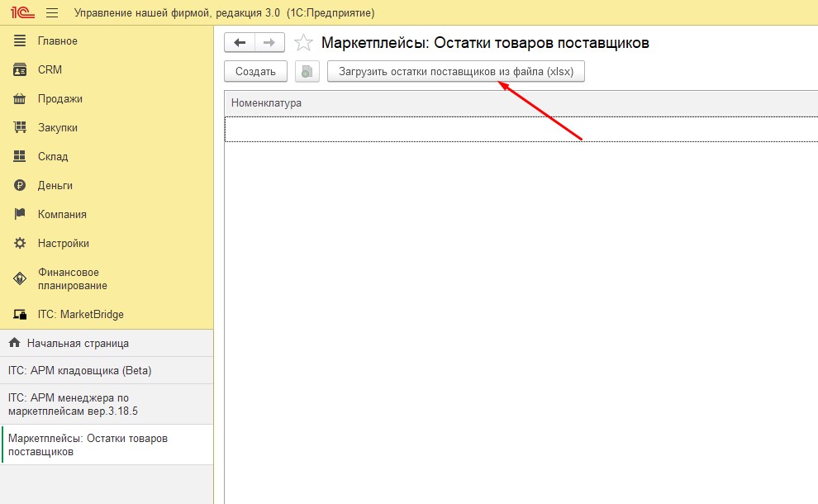
Task: Open the Продажи section
Action: coord(60,98)
